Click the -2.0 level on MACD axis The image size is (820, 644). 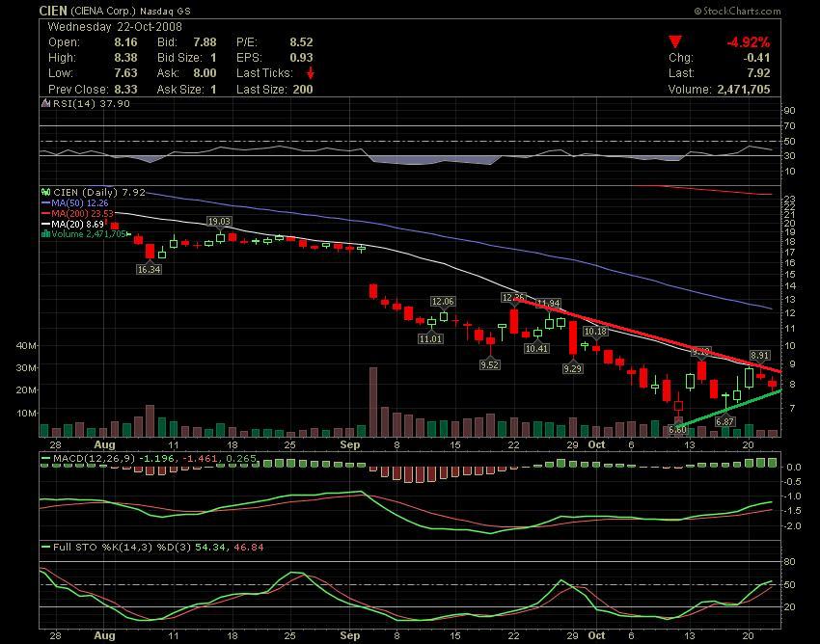tap(793, 526)
